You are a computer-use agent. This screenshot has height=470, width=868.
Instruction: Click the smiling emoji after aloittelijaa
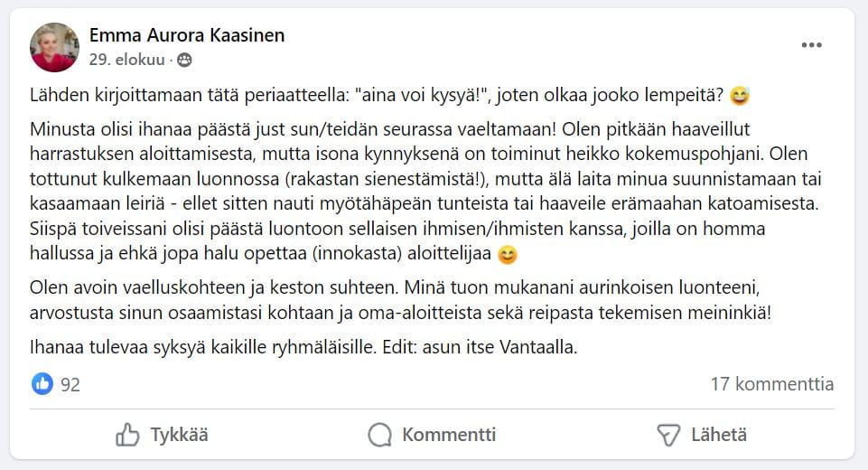508,255
